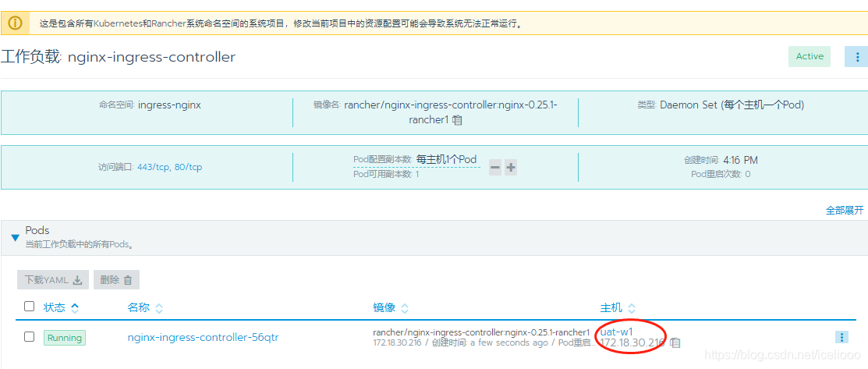Collapse the Pods section triangle
The height and width of the screenshot is (369, 868).
pyautogui.click(x=15, y=238)
